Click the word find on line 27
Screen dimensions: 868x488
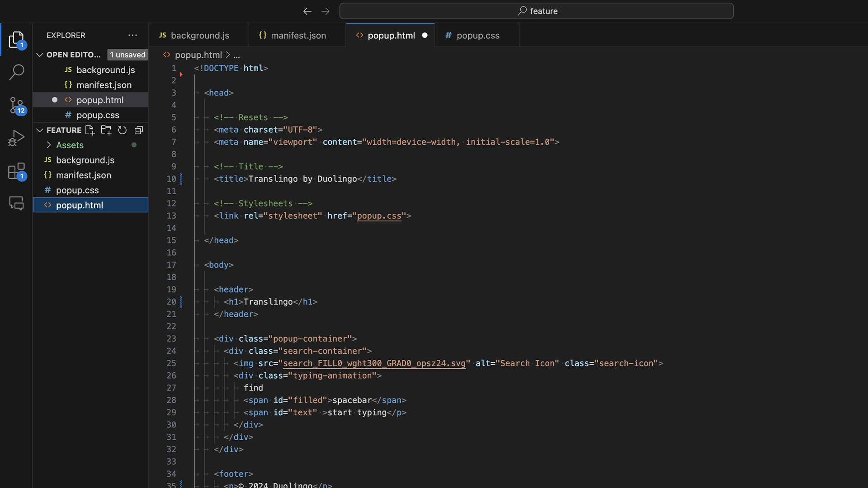pos(253,388)
